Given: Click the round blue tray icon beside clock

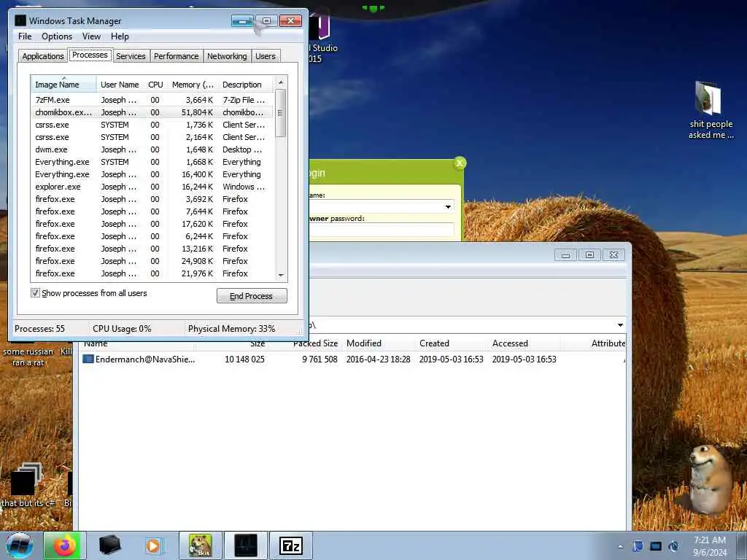Looking at the screenshot, I should coord(673,546).
